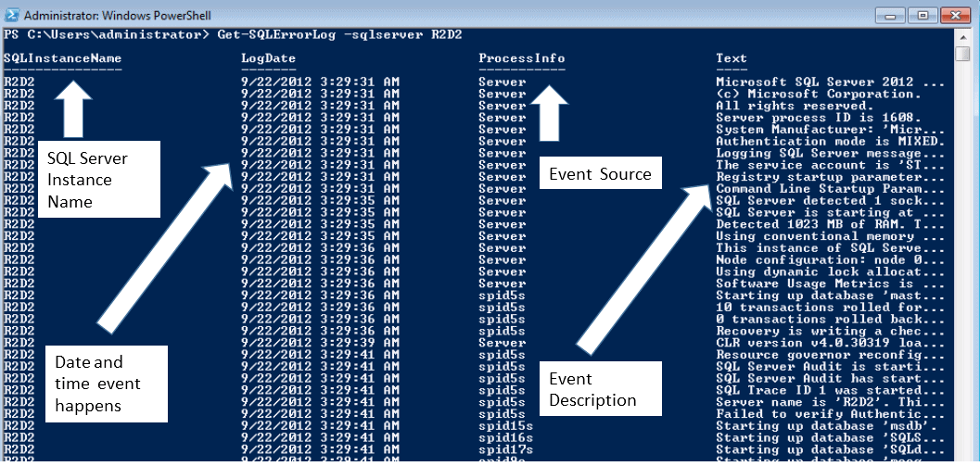Image resolution: width=980 pixels, height=466 pixels.
Task: Click 'The service account is' line
Action: click(x=830, y=166)
